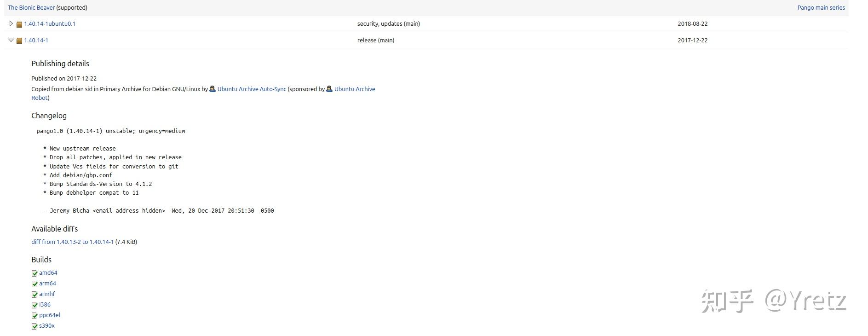Screen dimensions: 868x336
Task: Open the s390x build link
Action: tap(47, 325)
